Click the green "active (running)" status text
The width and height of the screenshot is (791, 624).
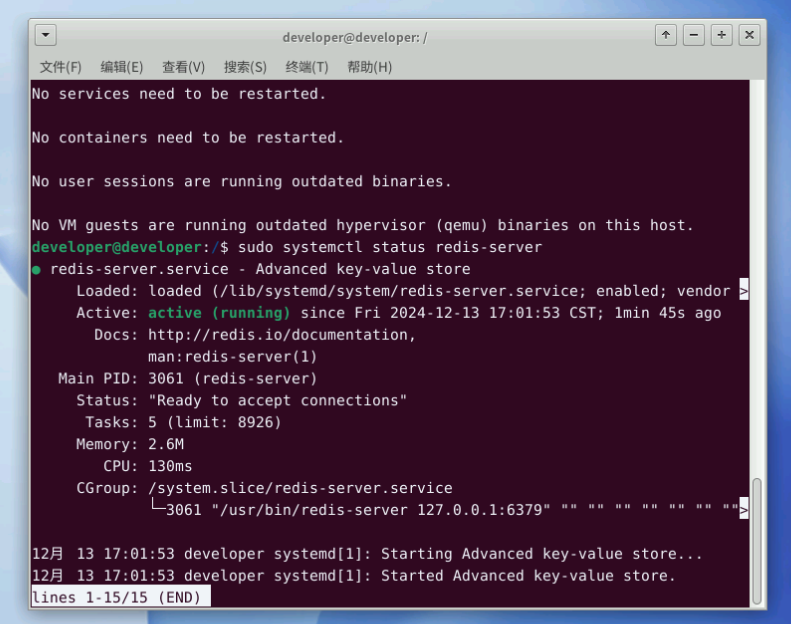tap(220, 313)
